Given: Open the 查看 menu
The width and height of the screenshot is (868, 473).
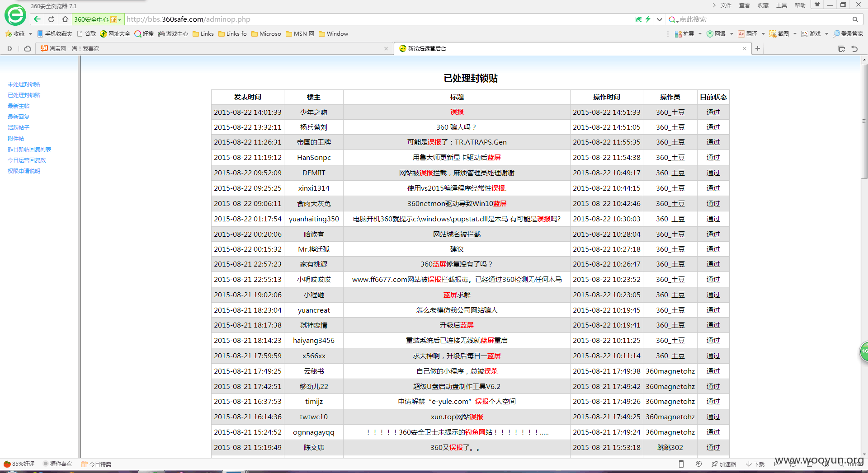Looking at the screenshot, I should (745, 5).
